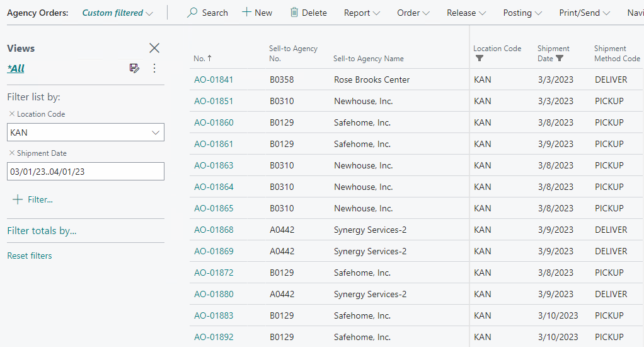
Task: Click the save view icon beside All
Action: tap(134, 68)
